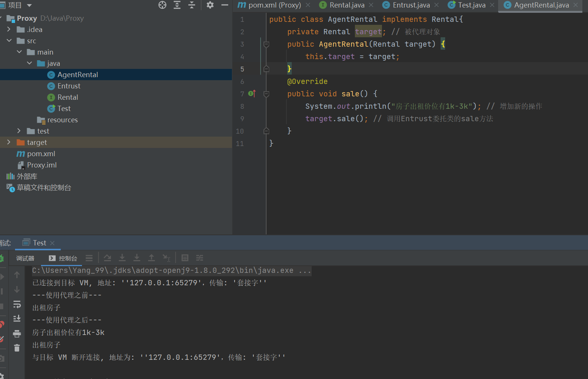Open the 调试器 debugger tab
The height and width of the screenshot is (379, 588).
click(x=25, y=258)
